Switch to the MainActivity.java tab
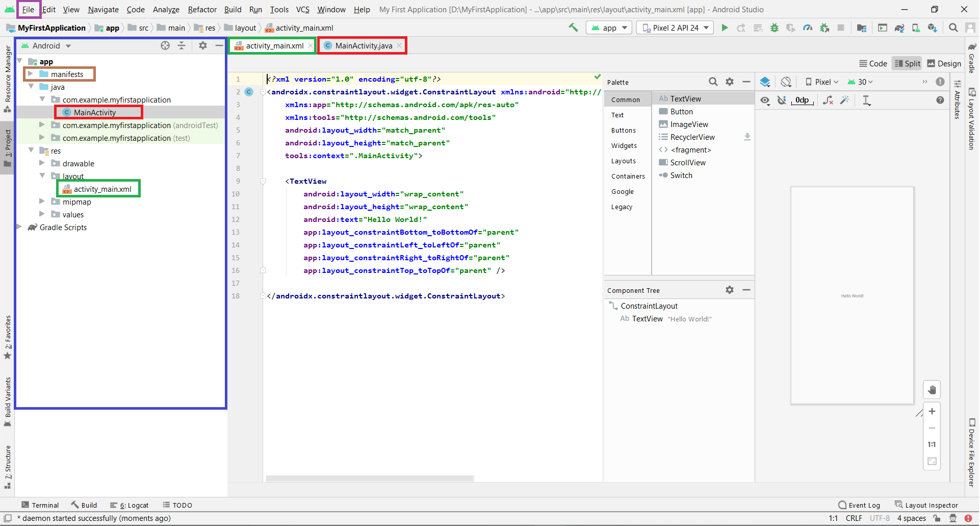Image resolution: width=980 pixels, height=526 pixels. [363, 46]
